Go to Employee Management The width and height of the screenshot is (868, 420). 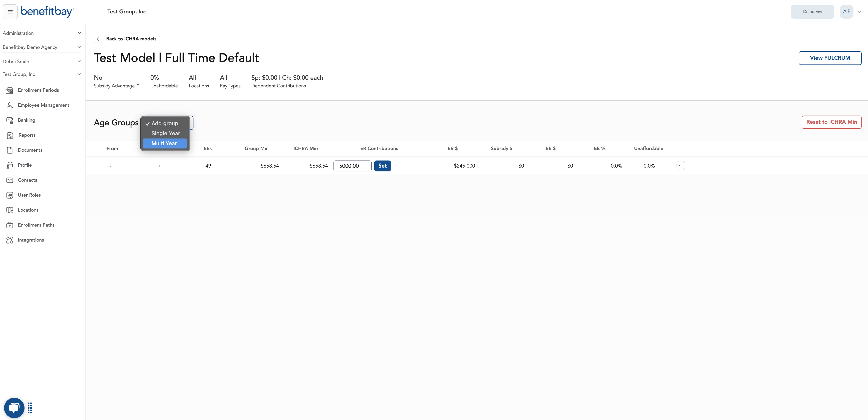(x=44, y=105)
